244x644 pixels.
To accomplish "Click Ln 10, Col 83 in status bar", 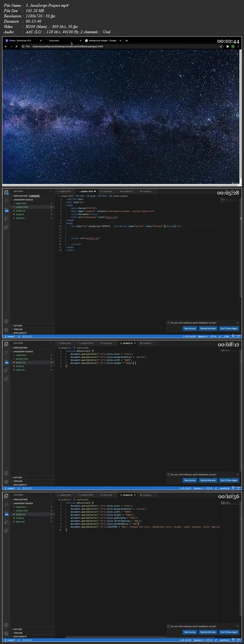I will coord(189,336).
